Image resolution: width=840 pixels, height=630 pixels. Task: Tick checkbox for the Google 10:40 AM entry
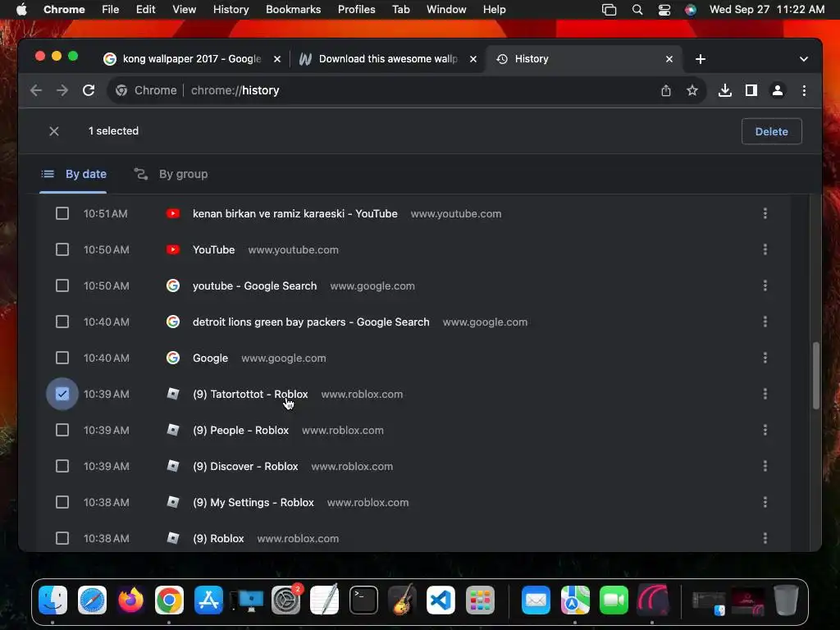point(62,358)
